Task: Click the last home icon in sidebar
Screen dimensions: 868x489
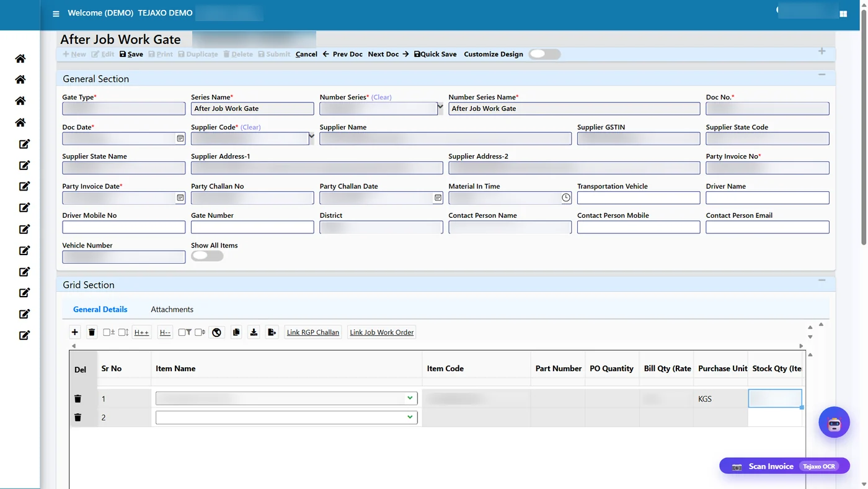Action: pos(20,122)
